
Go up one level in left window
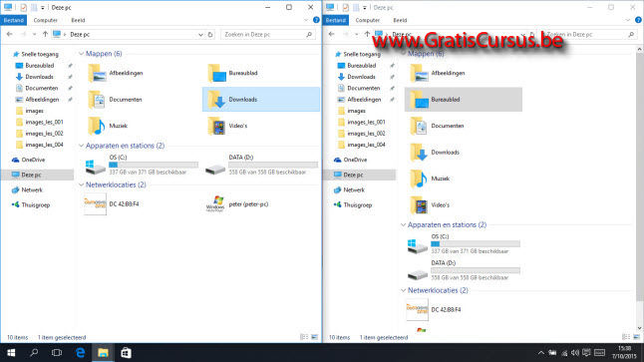point(45,35)
